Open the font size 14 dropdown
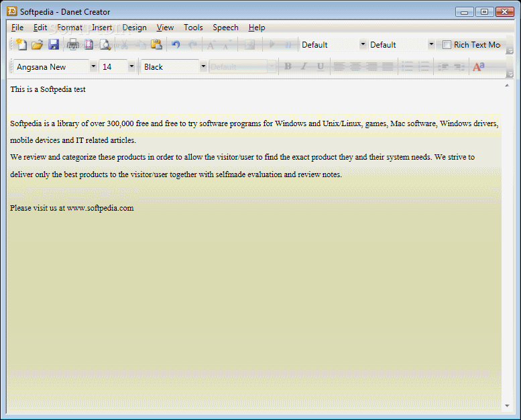 tap(131, 66)
